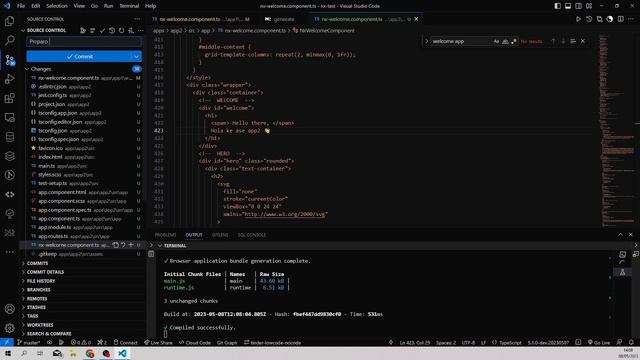Click the editor minimap
640x360 pixels.
tap(616, 131)
